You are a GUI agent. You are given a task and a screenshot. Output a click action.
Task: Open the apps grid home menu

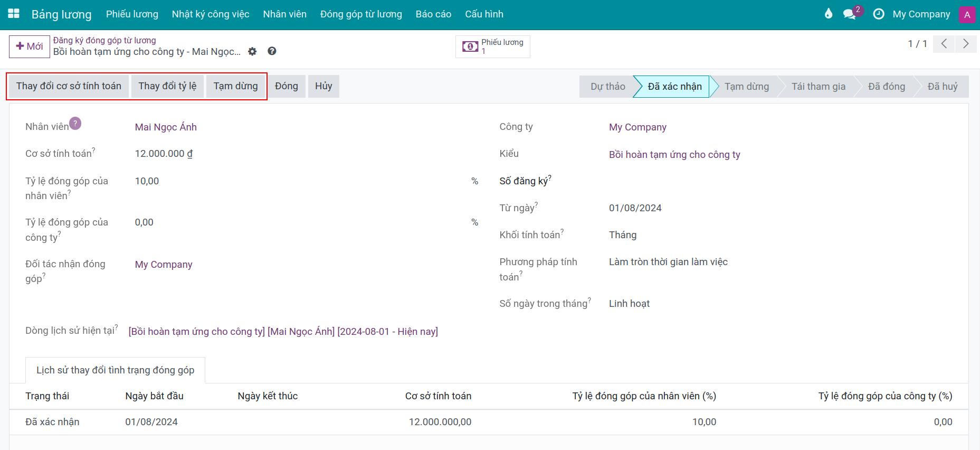pos(14,14)
